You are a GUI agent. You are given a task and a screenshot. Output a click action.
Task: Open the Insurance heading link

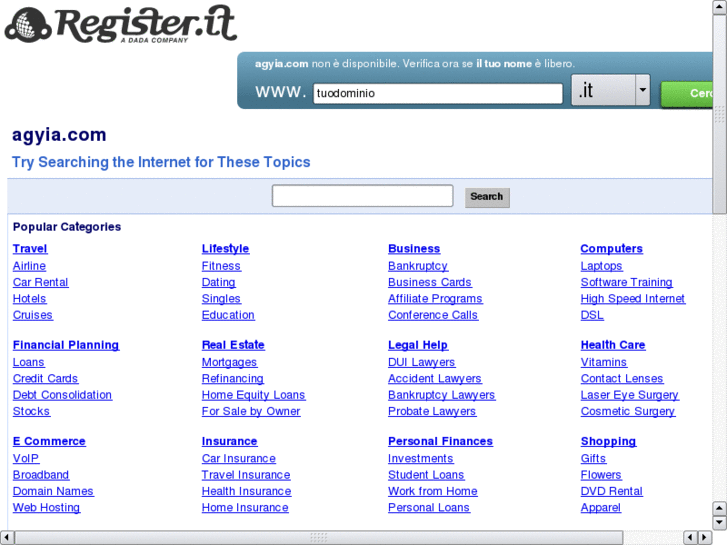(x=230, y=441)
